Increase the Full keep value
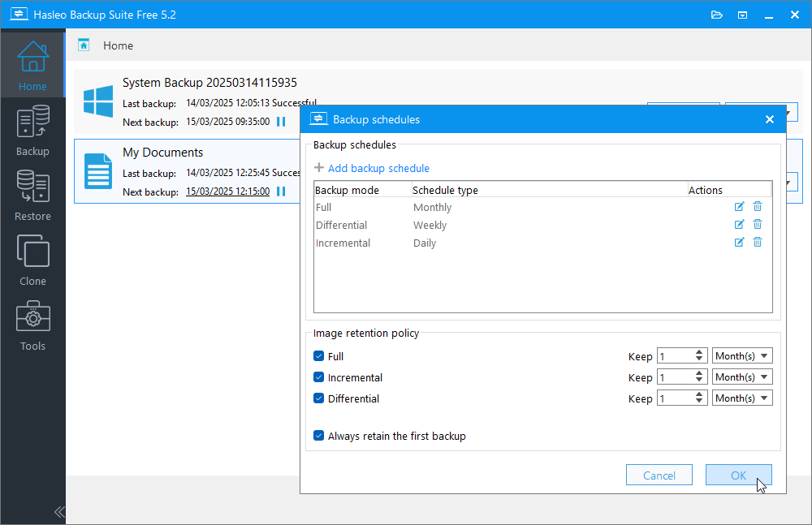Viewport: 812px width, 525px height. (x=699, y=352)
